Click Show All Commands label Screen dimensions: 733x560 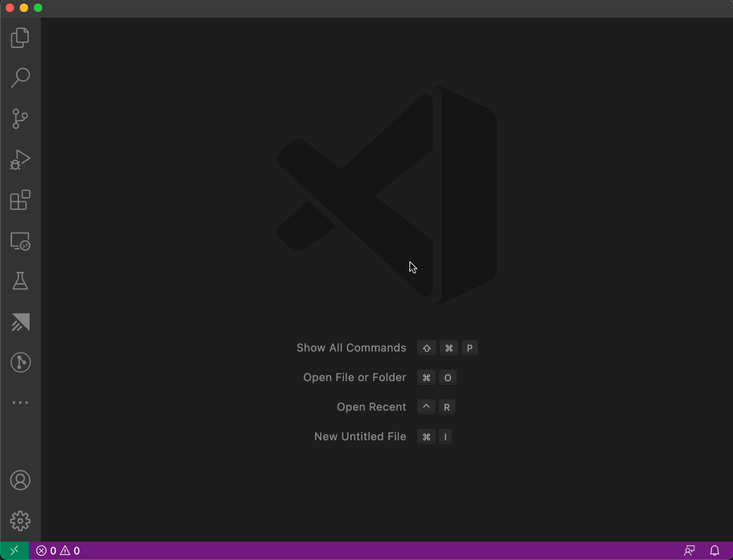coord(351,348)
